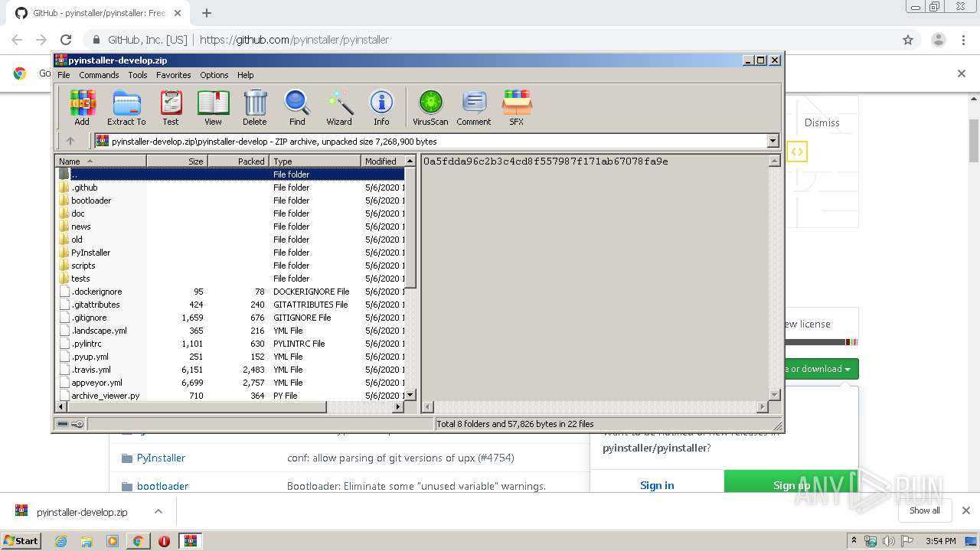Viewport: 980px width, 551px height.
Task: Sort file list by Modified column
Action: click(x=382, y=161)
